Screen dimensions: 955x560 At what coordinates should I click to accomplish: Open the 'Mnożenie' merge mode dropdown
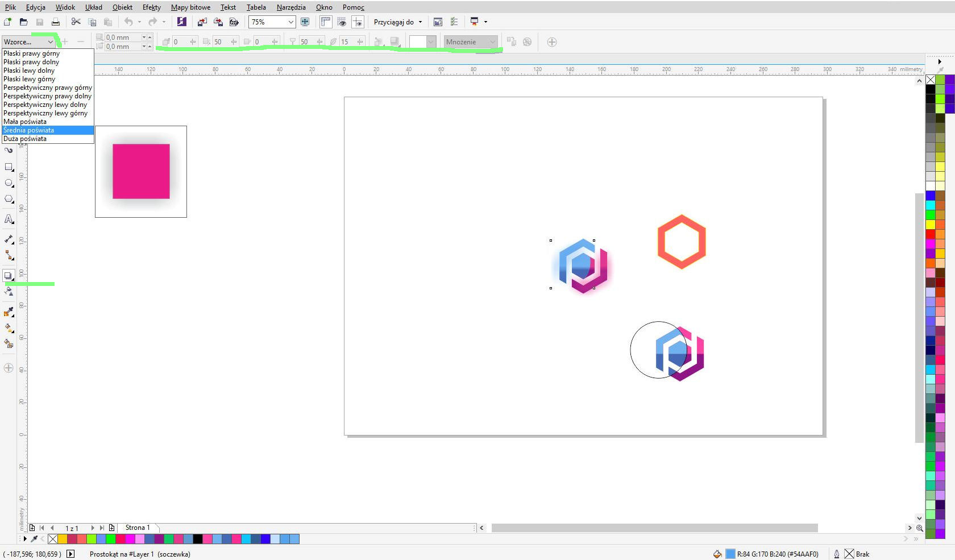coord(492,42)
